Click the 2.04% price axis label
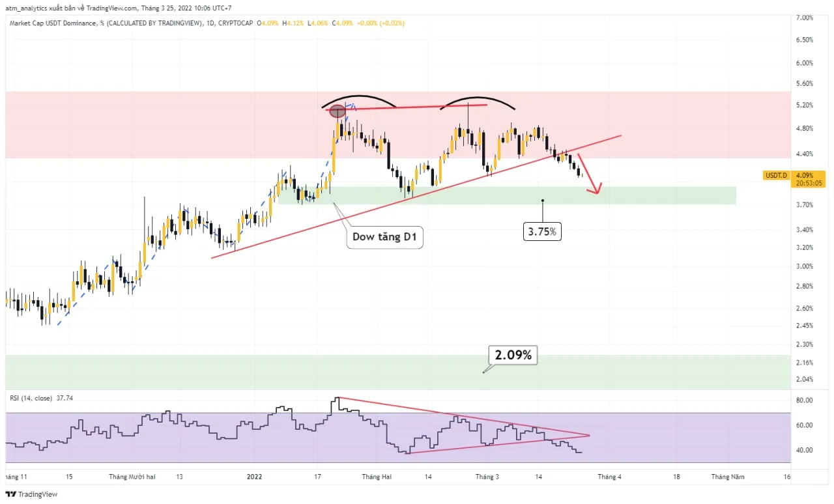Image resolution: width=834 pixels, height=504 pixels. [x=805, y=380]
